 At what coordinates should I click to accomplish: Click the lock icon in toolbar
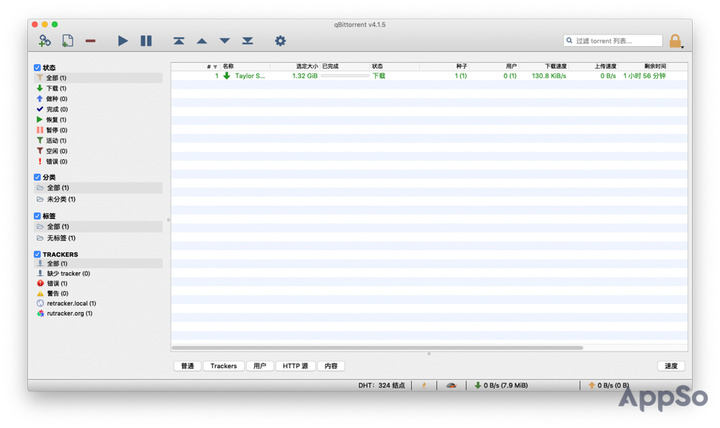(x=675, y=41)
